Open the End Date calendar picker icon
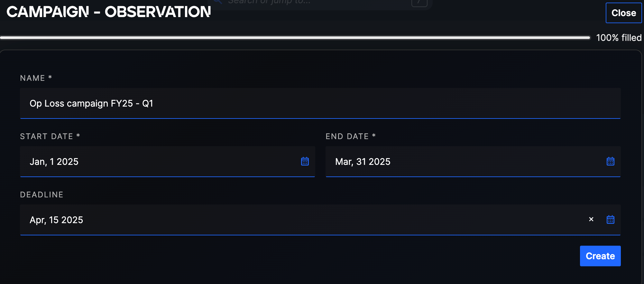Image resolution: width=644 pixels, height=284 pixels. [610, 161]
